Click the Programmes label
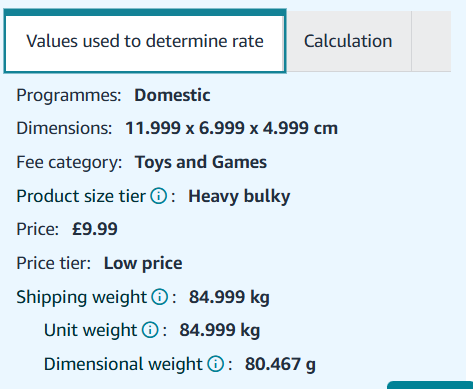 tap(69, 95)
